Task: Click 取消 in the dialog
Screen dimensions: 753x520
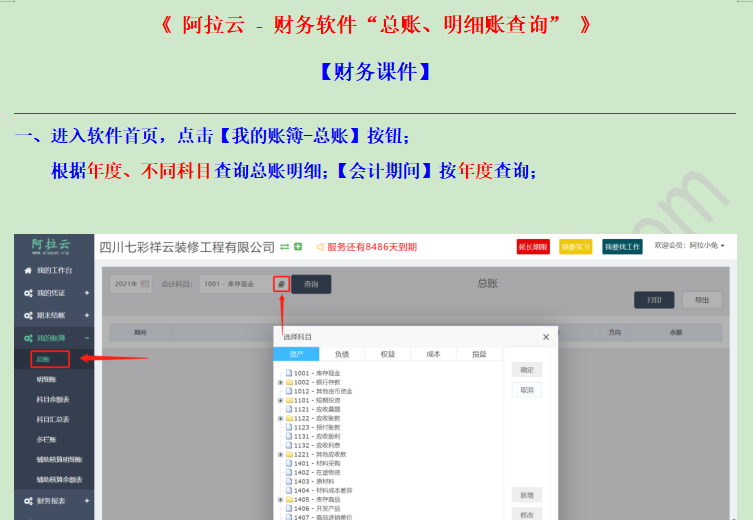Action: pos(527,390)
